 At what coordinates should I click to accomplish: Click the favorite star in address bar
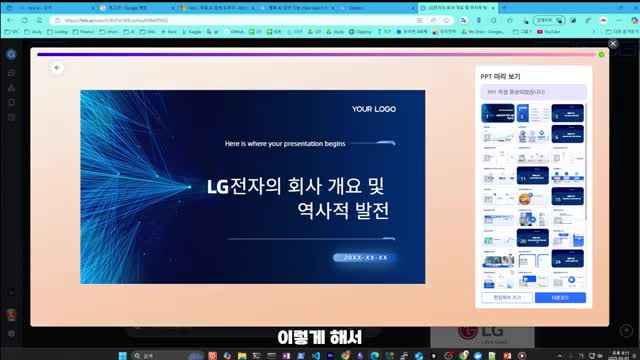click(446, 20)
